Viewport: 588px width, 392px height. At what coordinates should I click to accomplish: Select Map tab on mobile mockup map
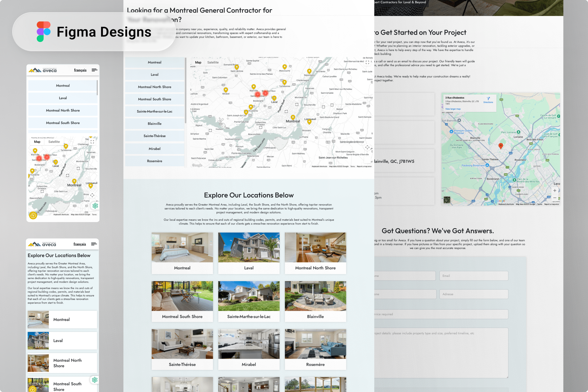point(37,142)
